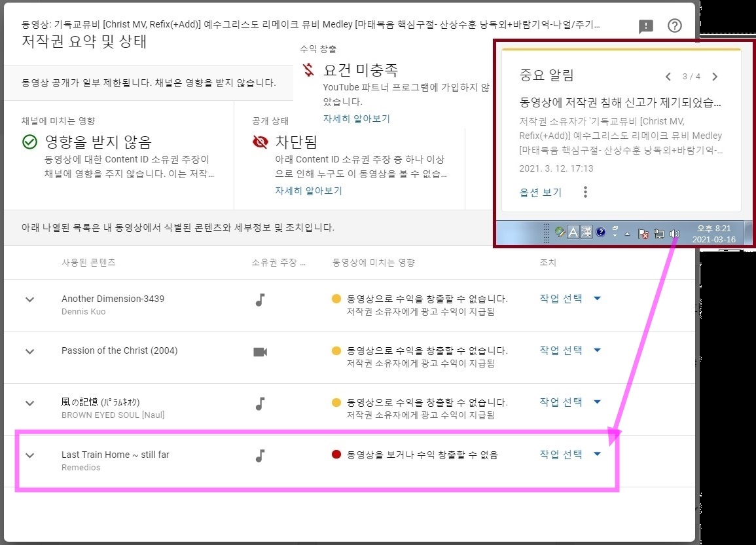The width and height of the screenshot is (756, 545).
Task: Expand the Another Dimension-3439 row chevron
Action: point(30,299)
